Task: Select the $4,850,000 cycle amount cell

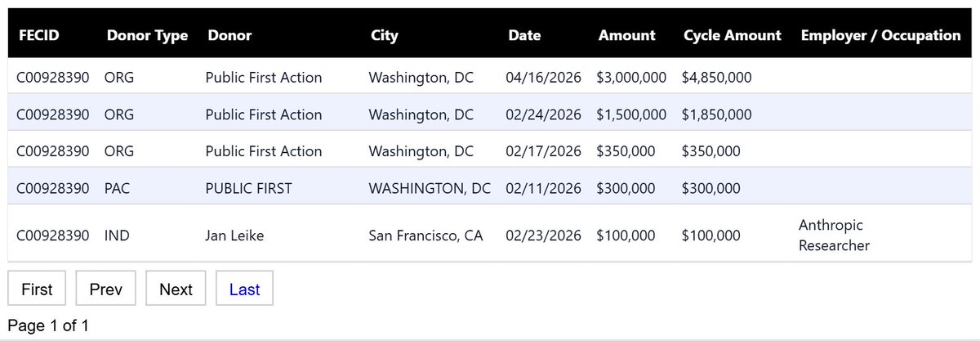Action: pyautogui.click(x=716, y=78)
